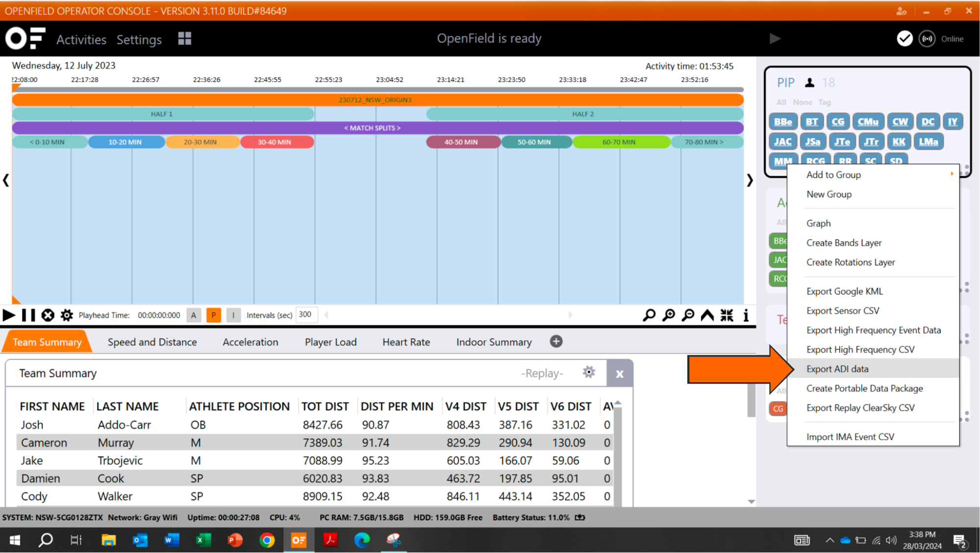Open the Heart Rate tab
The height and width of the screenshot is (553, 980).
coord(406,342)
